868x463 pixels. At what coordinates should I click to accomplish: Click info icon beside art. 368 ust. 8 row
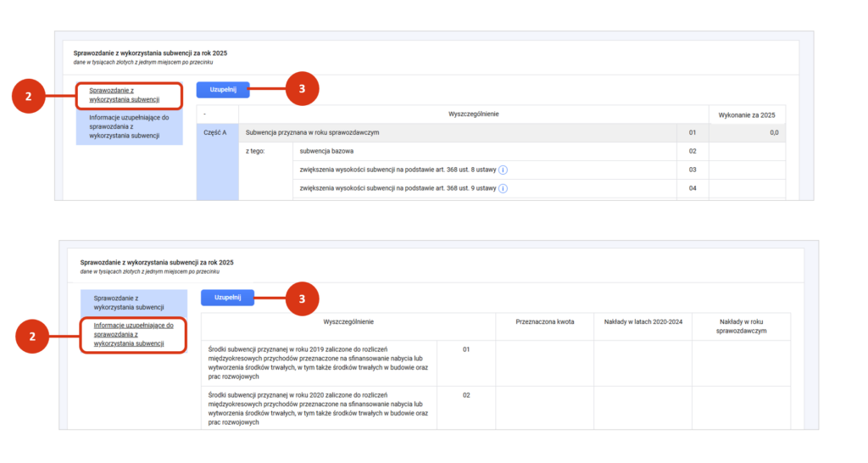(503, 170)
